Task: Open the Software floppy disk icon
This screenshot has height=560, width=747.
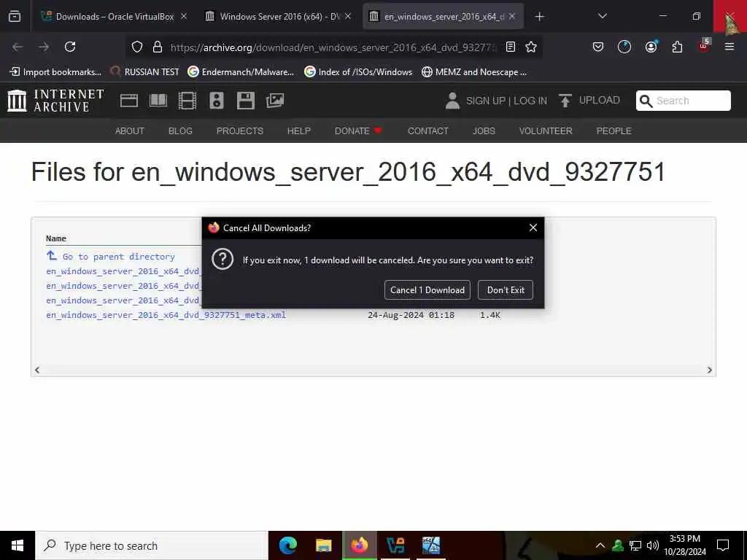Action: click(245, 101)
